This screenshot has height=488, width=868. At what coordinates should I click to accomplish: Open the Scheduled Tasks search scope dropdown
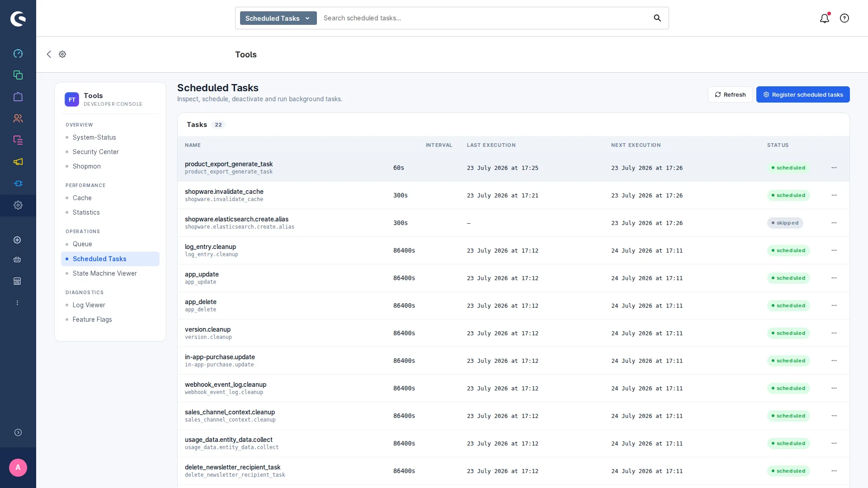[278, 18]
